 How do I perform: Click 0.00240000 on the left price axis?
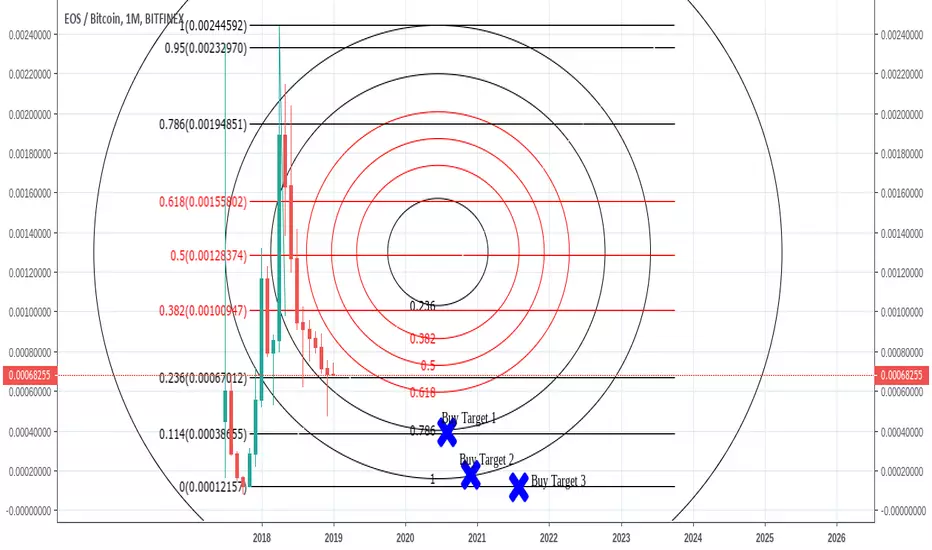coord(30,35)
